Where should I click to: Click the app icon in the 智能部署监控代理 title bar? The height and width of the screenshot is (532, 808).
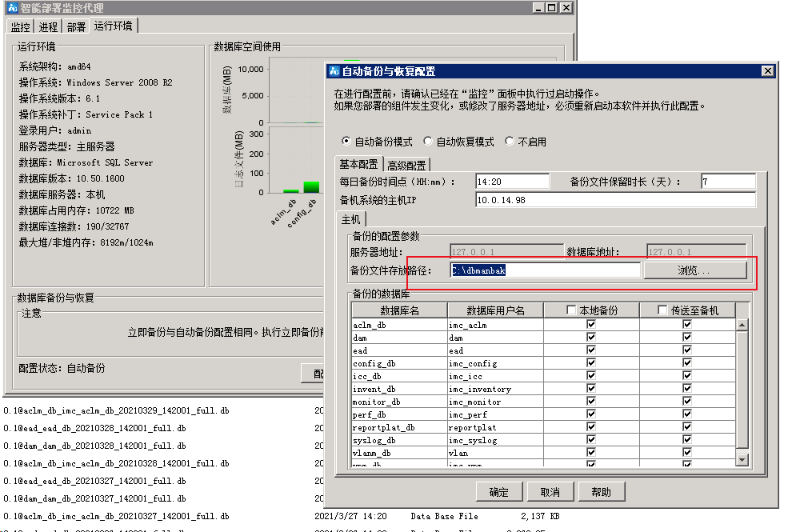[x=10, y=7]
